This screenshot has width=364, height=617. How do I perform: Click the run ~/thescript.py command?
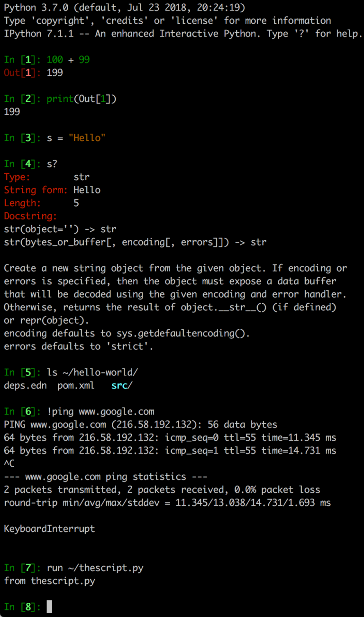[x=95, y=567]
